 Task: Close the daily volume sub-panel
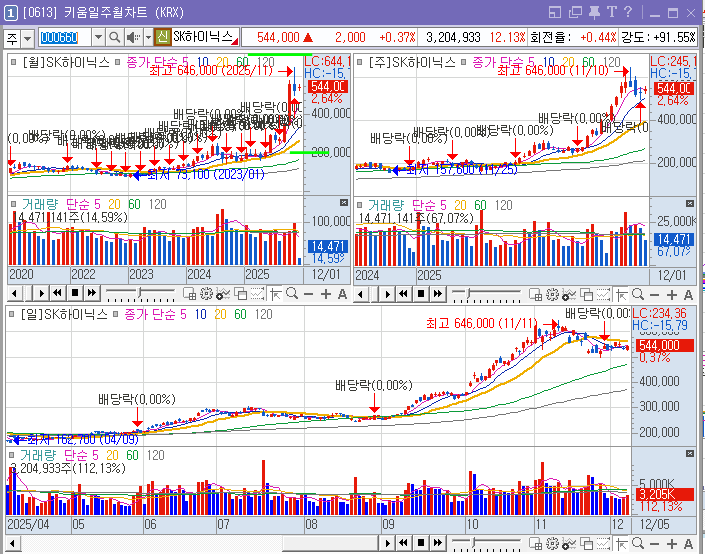tap(690, 454)
